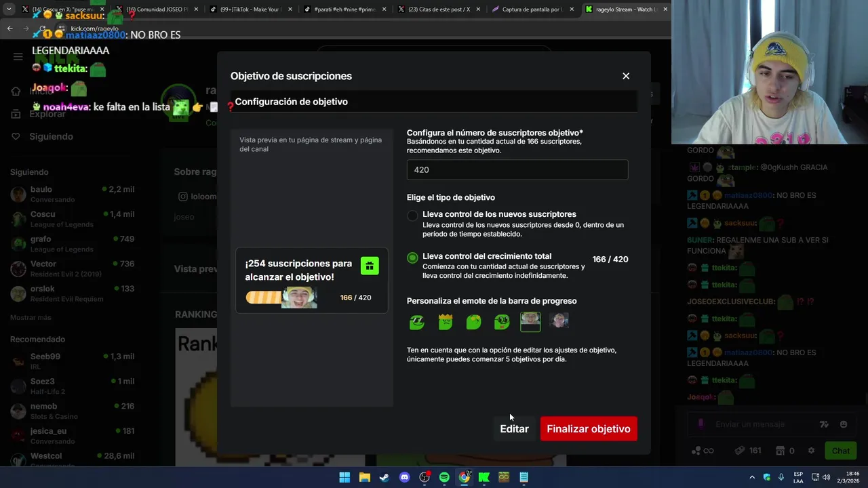
Task: Open Vector channel in sidebar
Action: coord(72,268)
